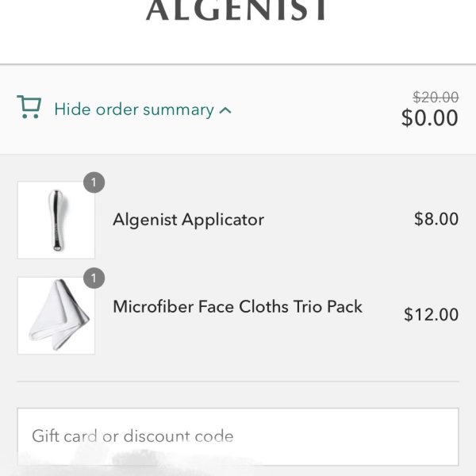Click the folded white cloth image
476x476 pixels.
tap(59, 314)
